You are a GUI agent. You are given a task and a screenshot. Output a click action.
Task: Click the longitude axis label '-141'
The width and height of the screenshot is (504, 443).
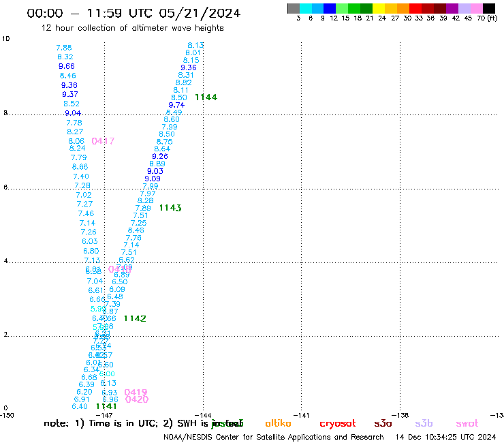[x=301, y=415]
